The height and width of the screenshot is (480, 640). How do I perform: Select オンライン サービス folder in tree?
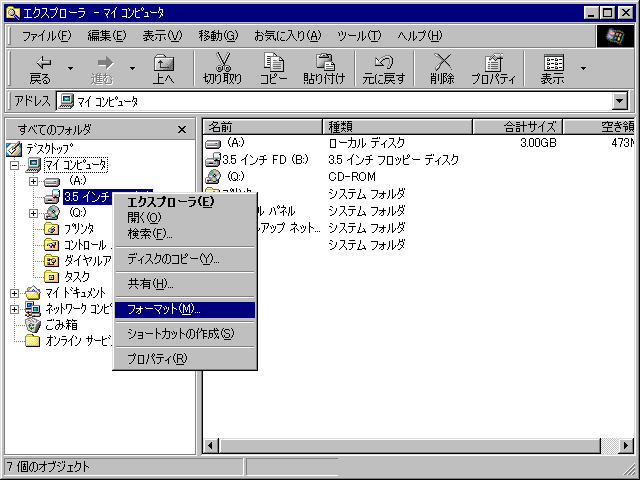33,340
